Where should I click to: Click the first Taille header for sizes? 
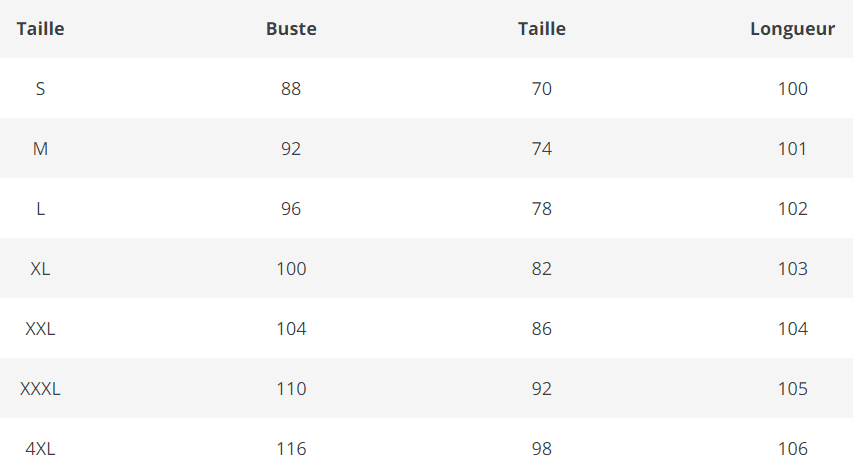[x=40, y=29]
